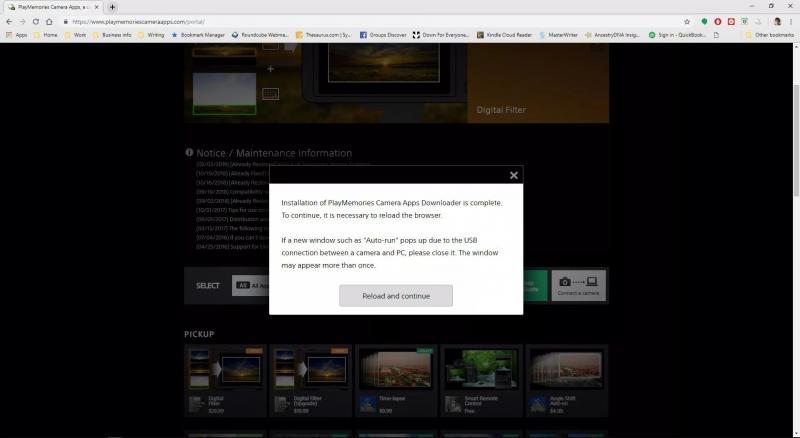The height and width of the screenshot is (438, 800).
Task: Open the Apps bookmarks shortcut
Action: click(16, 35)
